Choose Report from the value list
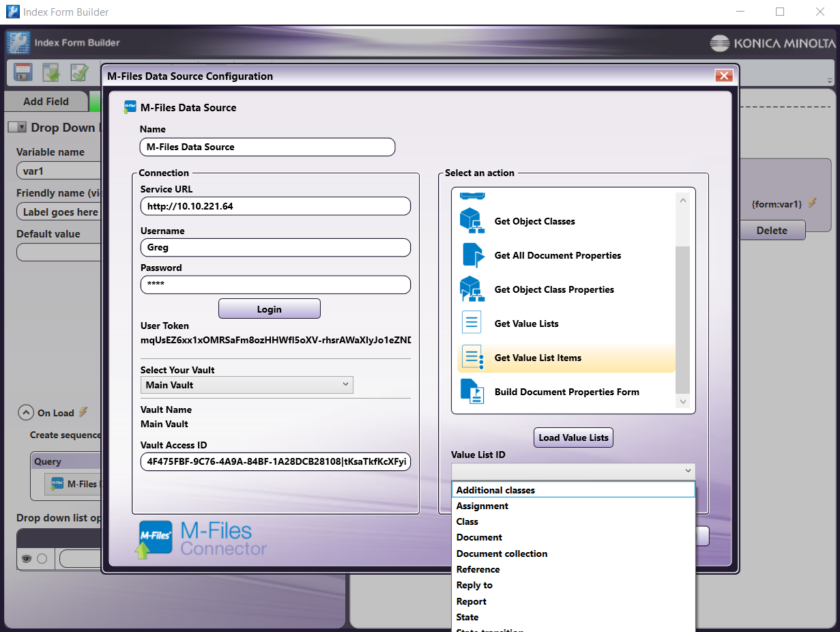The width and height of the screenshot is (840, 632). (573, 601)
